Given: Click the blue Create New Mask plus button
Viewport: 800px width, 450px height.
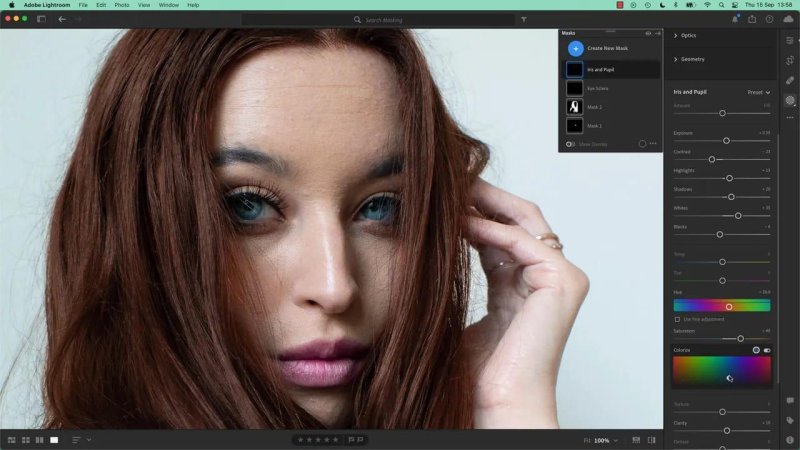Looking at the screenshot, I should tap(576, 48).
